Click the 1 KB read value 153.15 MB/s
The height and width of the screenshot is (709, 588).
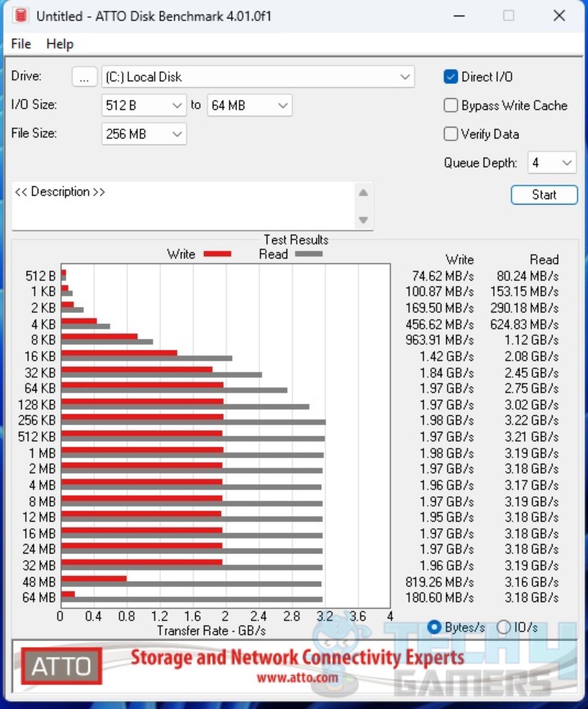525,292
